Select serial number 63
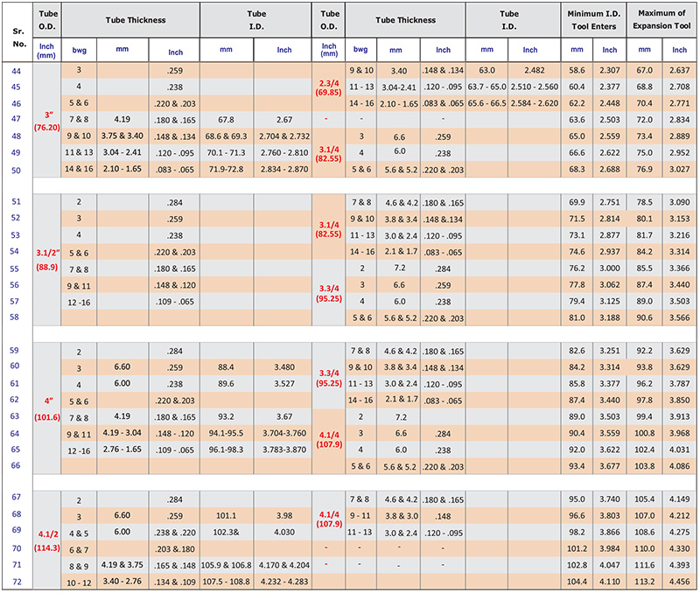The height and width of the screenshot is (593, 700). point(15,416)
